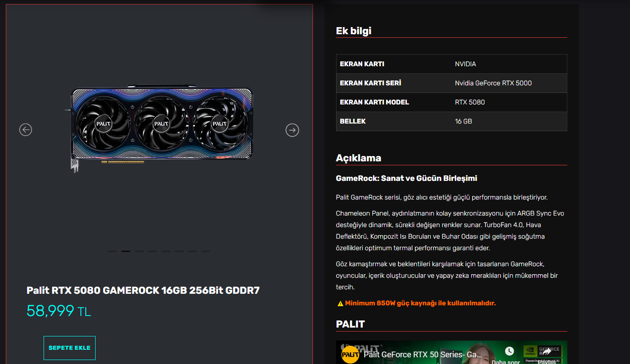Click the warning triangle beside the 850W notice
Image resolution: width=630 pixels, height=364 pixels.
point(340,304)
